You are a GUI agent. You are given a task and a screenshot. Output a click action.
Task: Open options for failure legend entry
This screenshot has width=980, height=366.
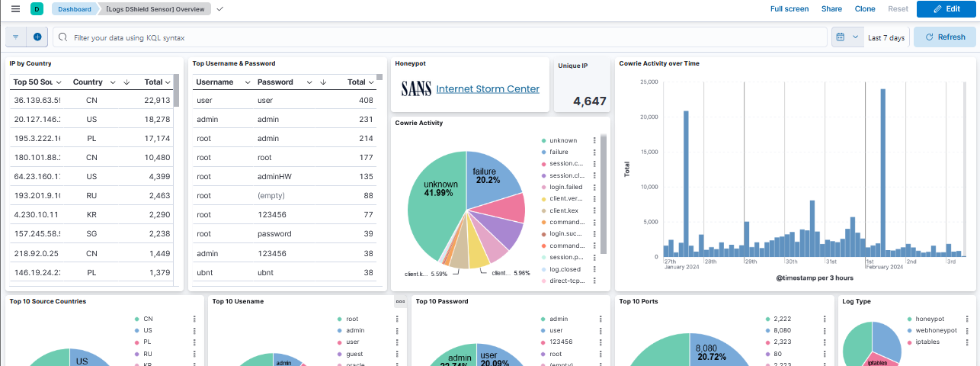594,152
